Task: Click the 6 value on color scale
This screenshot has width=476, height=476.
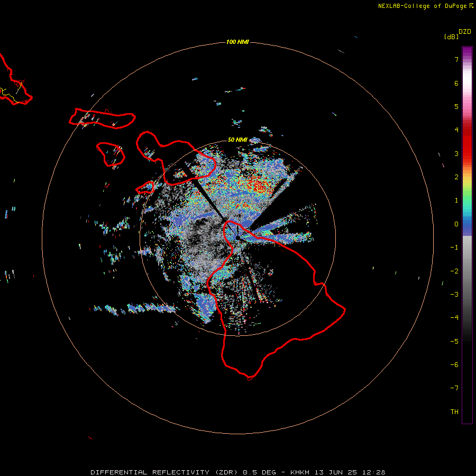Action: coord(456,83)
